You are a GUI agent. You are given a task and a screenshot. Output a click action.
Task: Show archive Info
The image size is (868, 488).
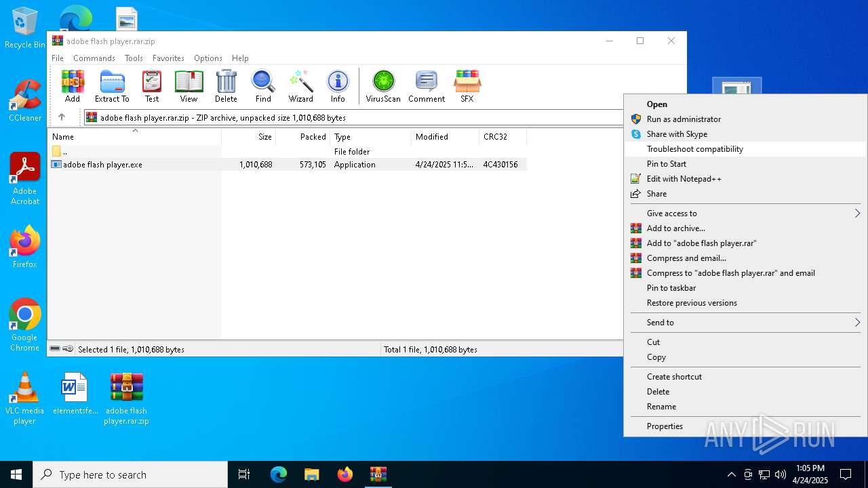(338, 87)
